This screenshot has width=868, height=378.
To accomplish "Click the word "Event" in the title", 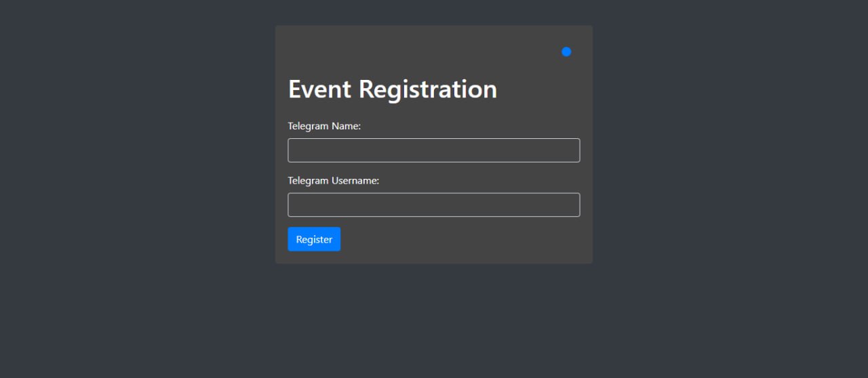I will (319, 89).
